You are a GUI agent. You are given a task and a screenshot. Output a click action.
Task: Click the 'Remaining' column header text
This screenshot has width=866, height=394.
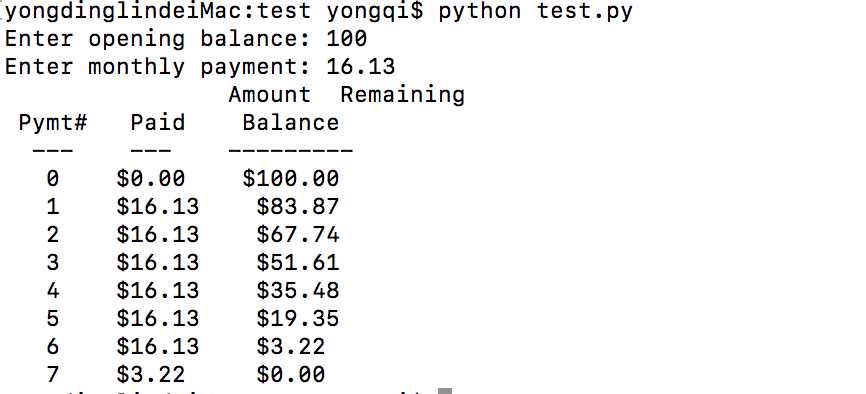pos(402,95)
